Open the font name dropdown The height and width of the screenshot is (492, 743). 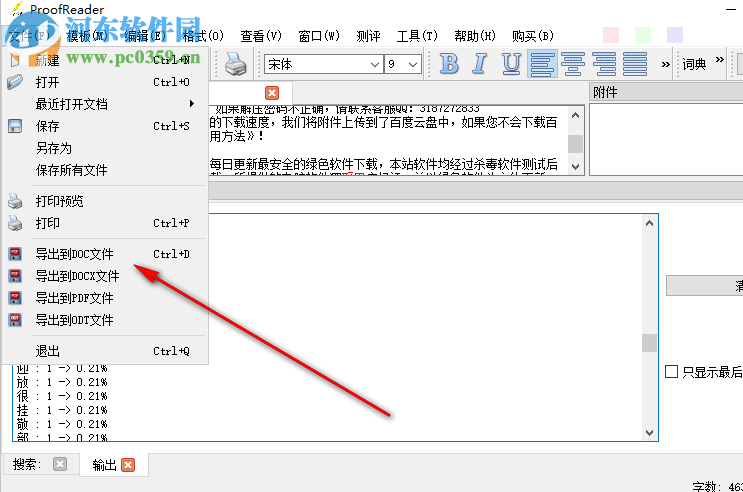(375, 64)
